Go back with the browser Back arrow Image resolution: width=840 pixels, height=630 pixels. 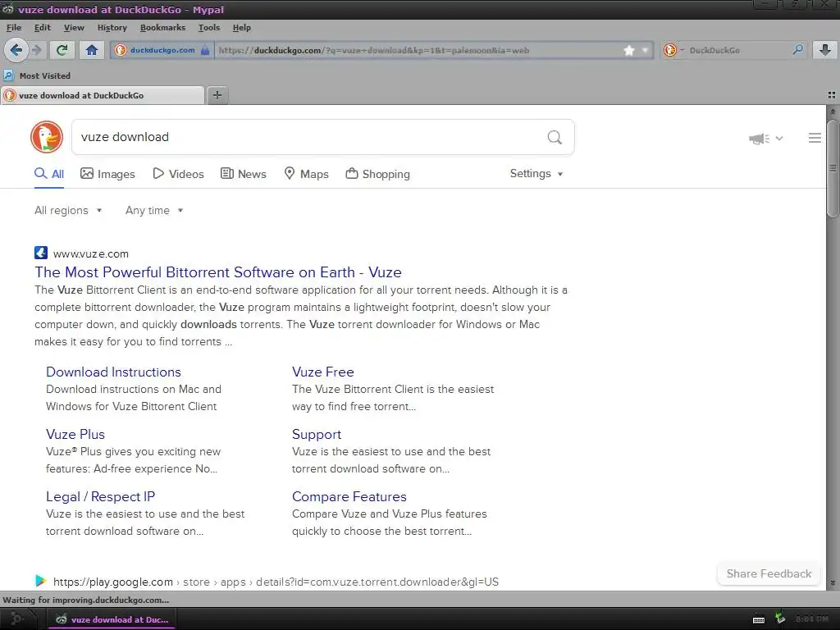click(16, 50)
